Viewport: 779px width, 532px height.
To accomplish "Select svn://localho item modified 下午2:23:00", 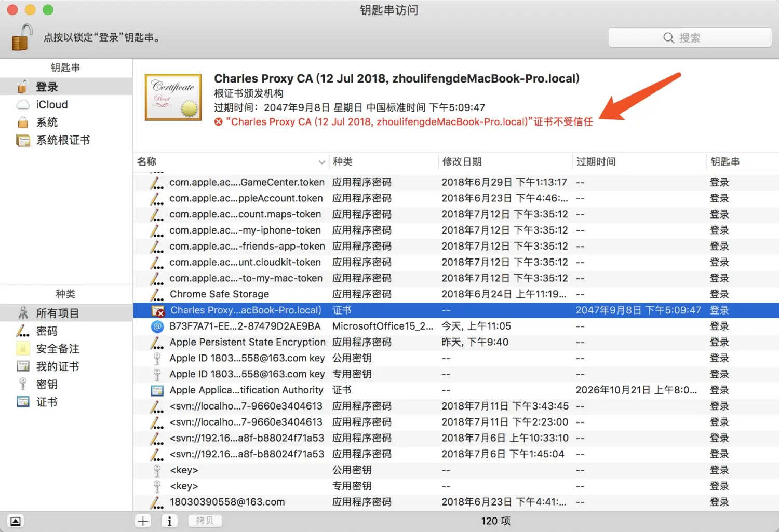I will point(456,422).
